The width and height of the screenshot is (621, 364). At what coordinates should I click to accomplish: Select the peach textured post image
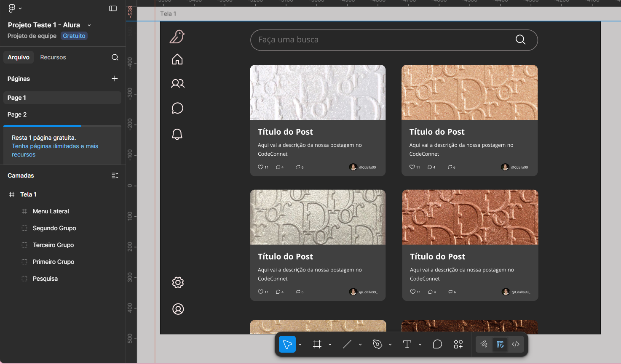470,92
